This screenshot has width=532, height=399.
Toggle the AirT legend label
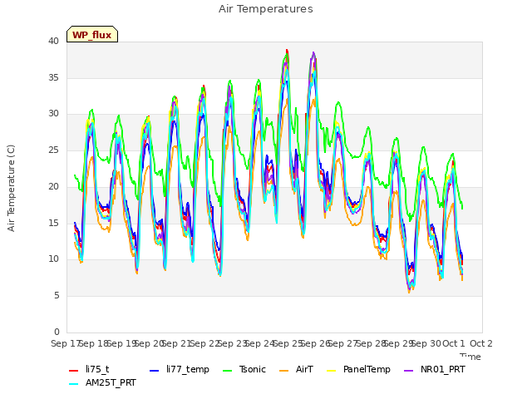click(304, 369)
